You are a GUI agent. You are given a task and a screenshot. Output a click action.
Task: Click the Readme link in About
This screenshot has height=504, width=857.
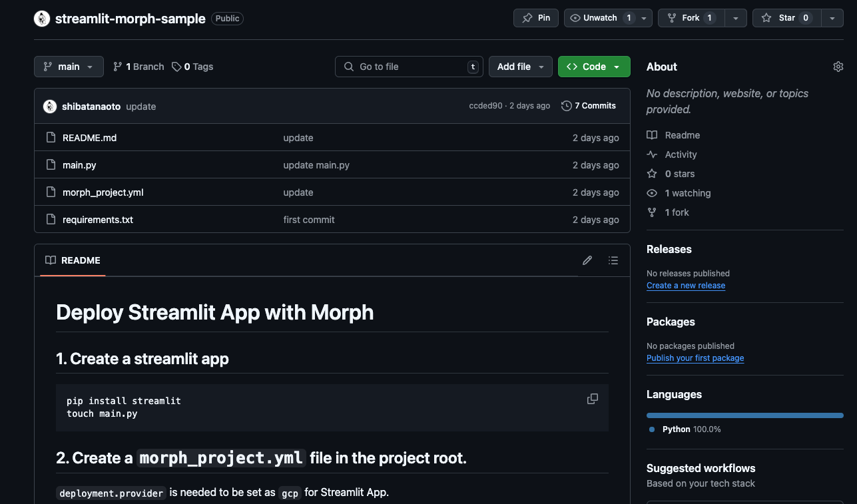[x=683, y=135]
